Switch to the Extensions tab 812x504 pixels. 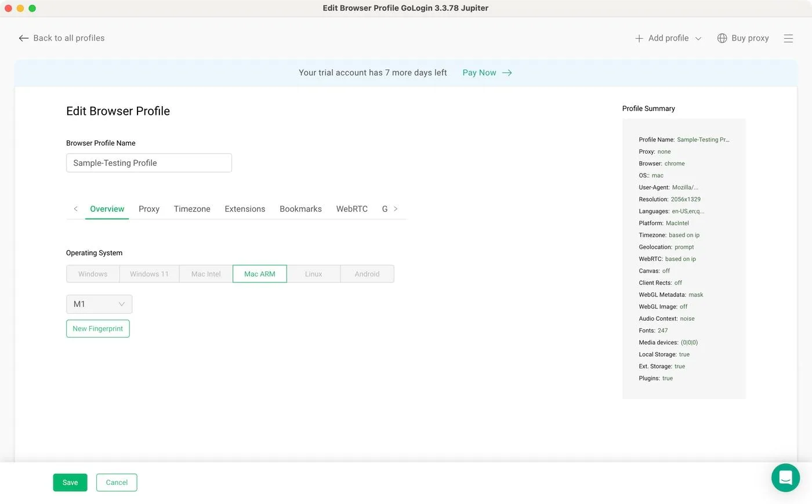245,209
